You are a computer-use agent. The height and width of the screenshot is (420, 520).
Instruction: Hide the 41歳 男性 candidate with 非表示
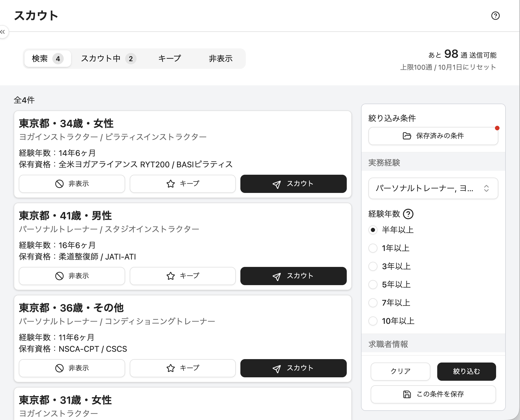pyautogui.click(x=72, y=276)
